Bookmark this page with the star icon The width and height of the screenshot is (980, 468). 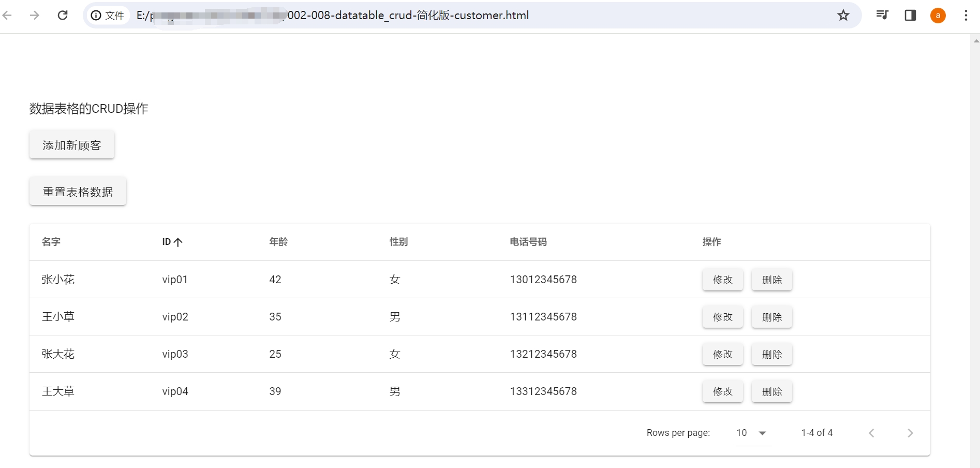click(843, 16)
